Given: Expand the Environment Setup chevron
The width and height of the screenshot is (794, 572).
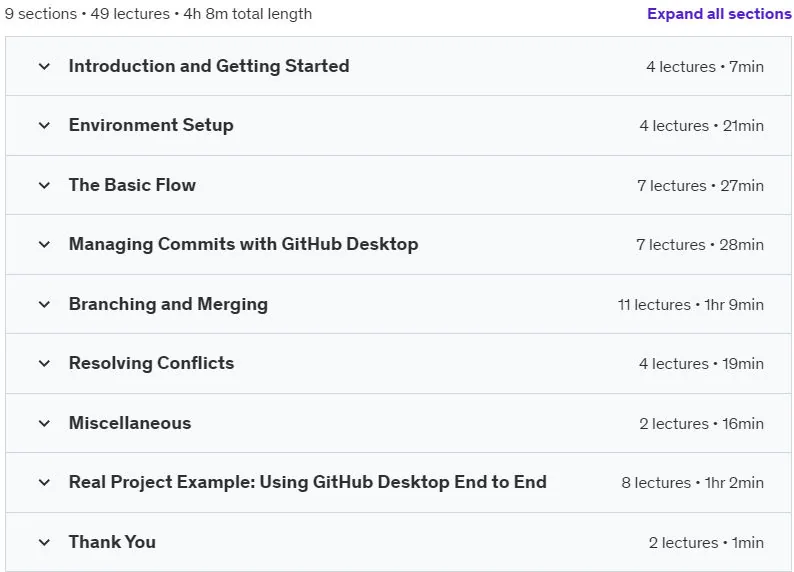Looking at the screenshot, I should [45, 126].
